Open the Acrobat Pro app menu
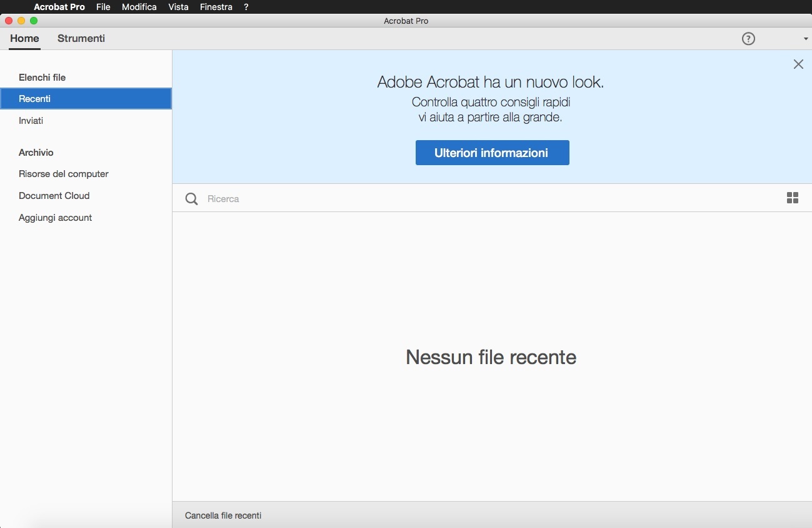 pos(59,7)
